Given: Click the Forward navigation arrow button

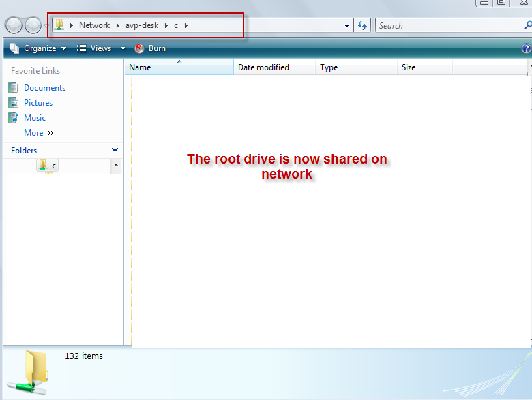Looking at the screenshot, I should (x=32, y=26).
